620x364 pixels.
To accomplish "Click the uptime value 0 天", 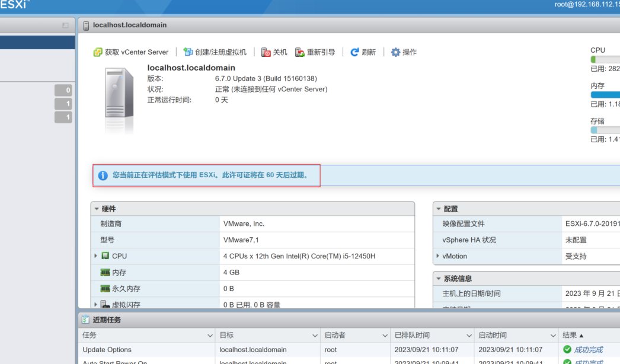I will [x=222, y=100].
